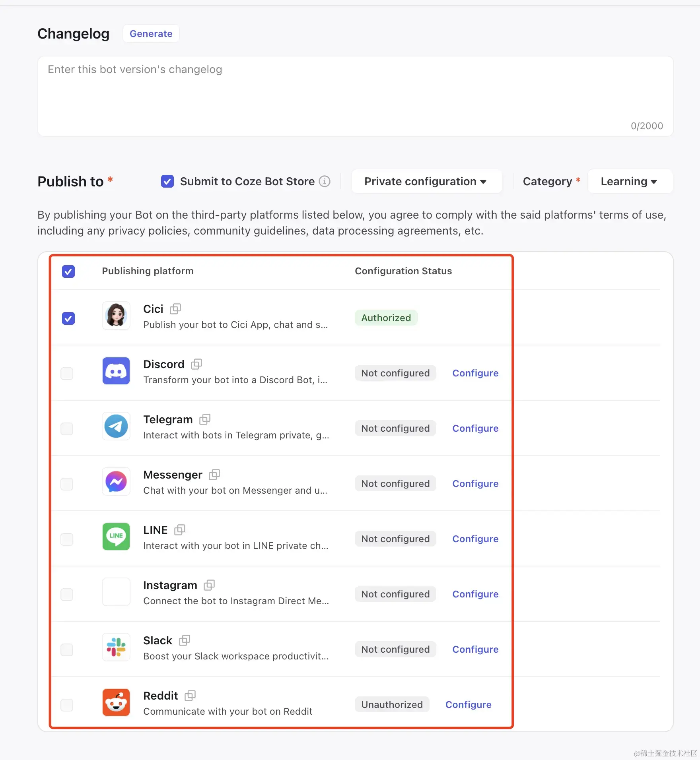Configure the Messenger platform
This screenshot has width=700, height=760.
coord(475,484)
